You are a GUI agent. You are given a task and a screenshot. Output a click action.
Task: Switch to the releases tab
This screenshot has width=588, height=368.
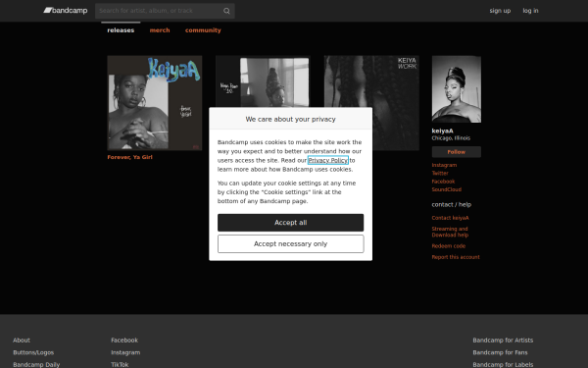tap(121, 30)
